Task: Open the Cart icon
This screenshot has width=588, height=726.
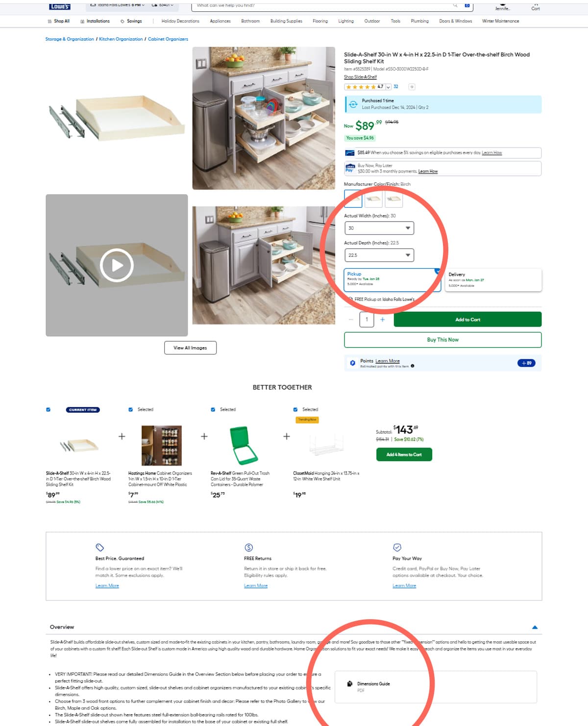Action: tap(536, 6)
